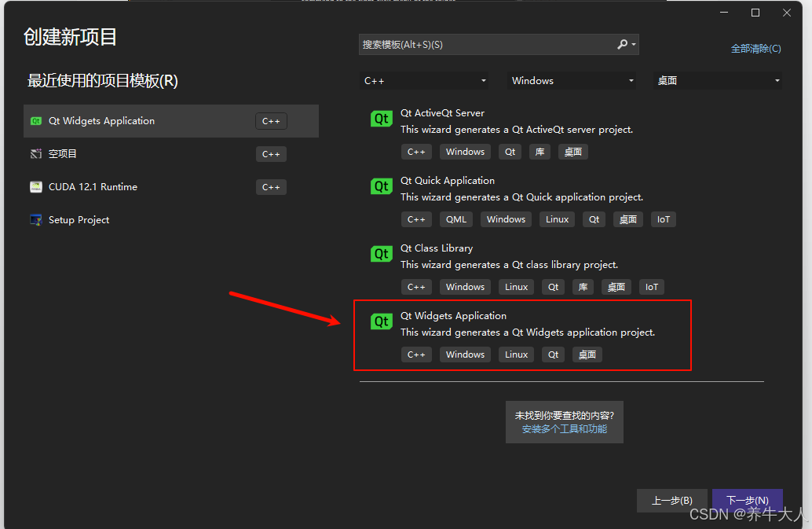Click the IoT tag under Qt Class Library

click(x=652, y=287)
